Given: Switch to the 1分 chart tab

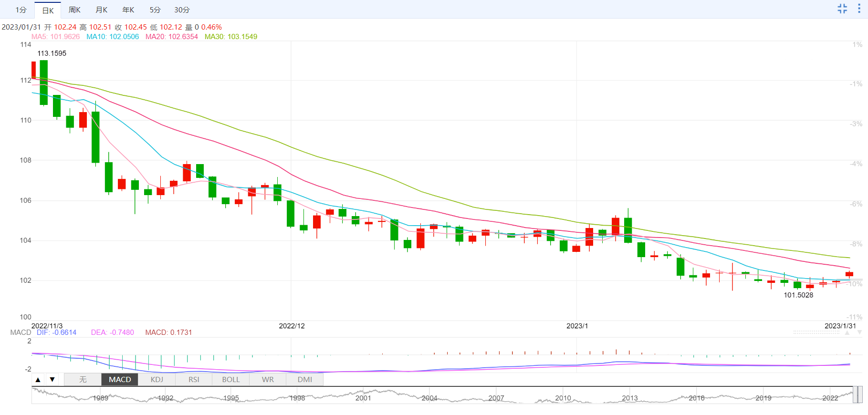Looking at the screenshot, I should (21, 10).
